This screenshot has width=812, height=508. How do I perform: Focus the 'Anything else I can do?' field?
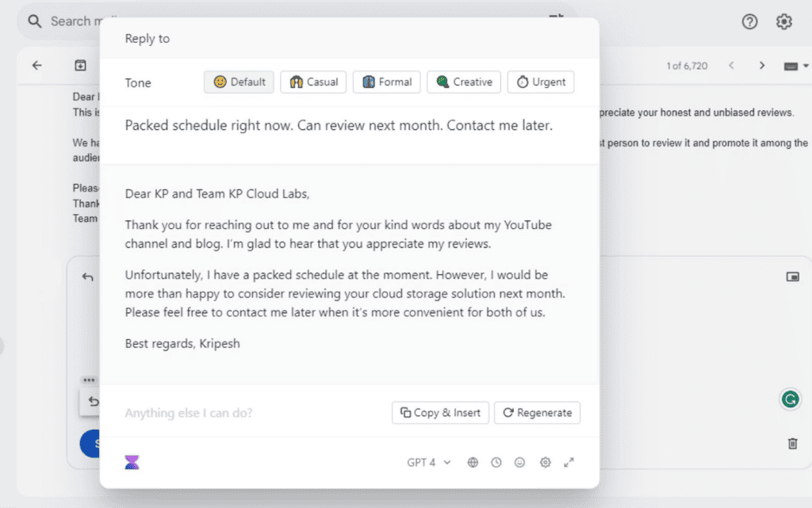254,413
